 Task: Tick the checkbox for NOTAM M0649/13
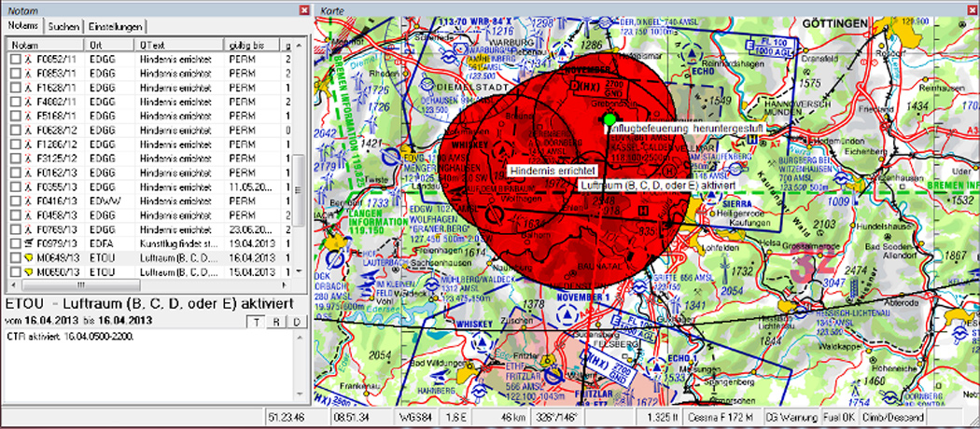(15, 256)
